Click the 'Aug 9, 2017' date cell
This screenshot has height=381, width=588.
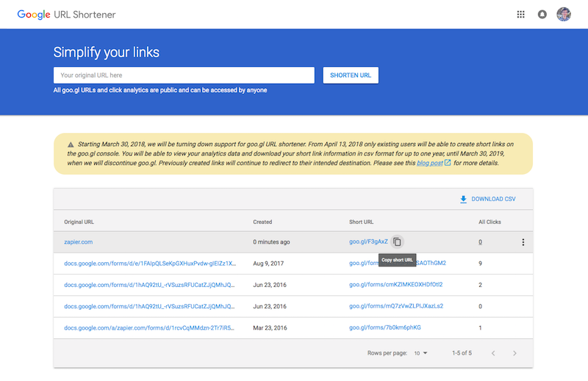268,264
